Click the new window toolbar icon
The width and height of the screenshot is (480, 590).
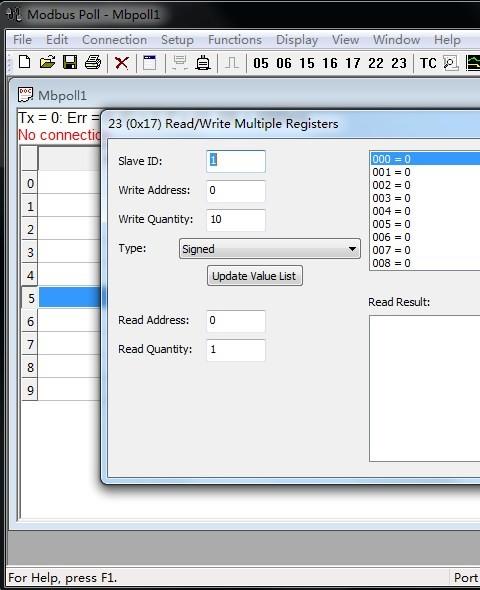click(x=150, y=63)
